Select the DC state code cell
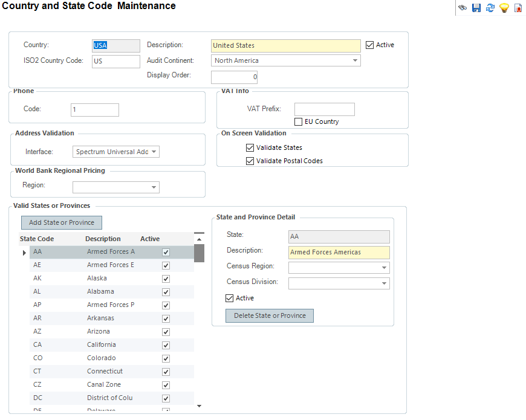 tap(38, 398)
